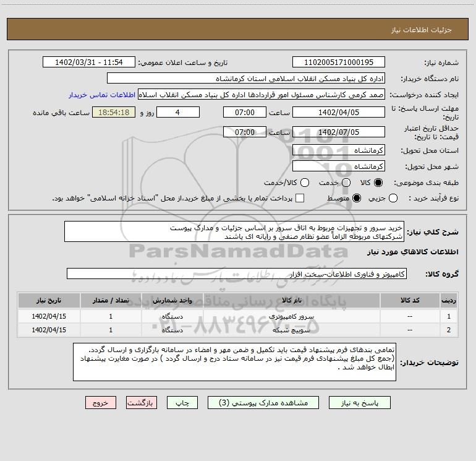
Task: Click the تاریخ نیاز column header
Action: 49,300
